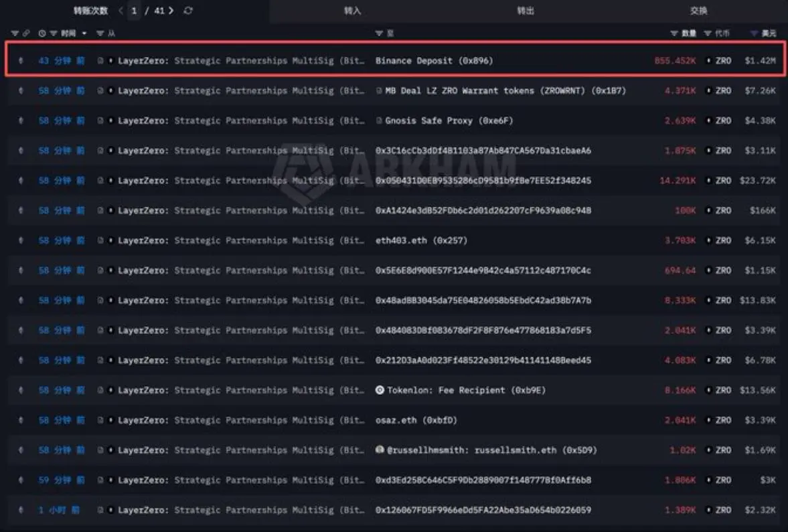Click the page number field showing 1
The image size is (788, 532).
[134, 11]
